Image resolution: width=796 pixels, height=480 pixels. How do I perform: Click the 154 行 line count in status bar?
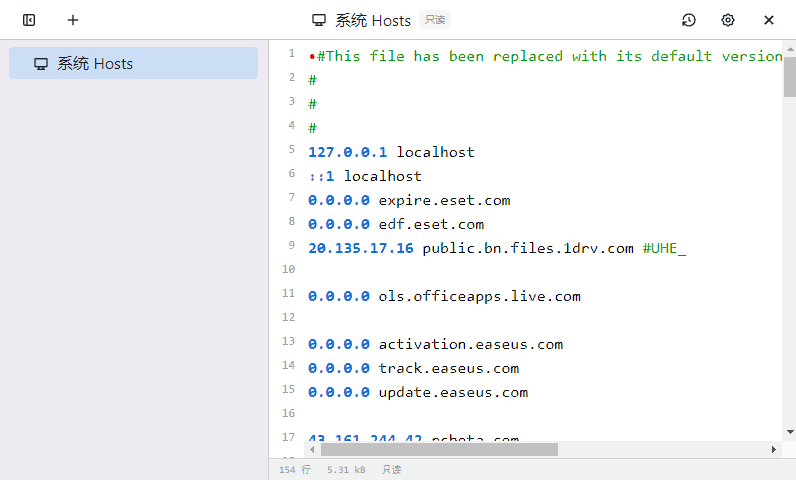point(294,469)
